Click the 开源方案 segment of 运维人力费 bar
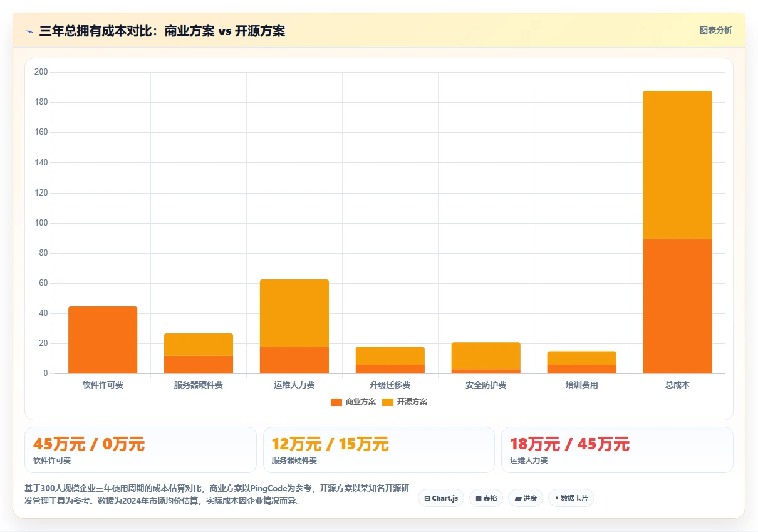The width and height of the screenshot is (758, 532). [x=294, y=313]
